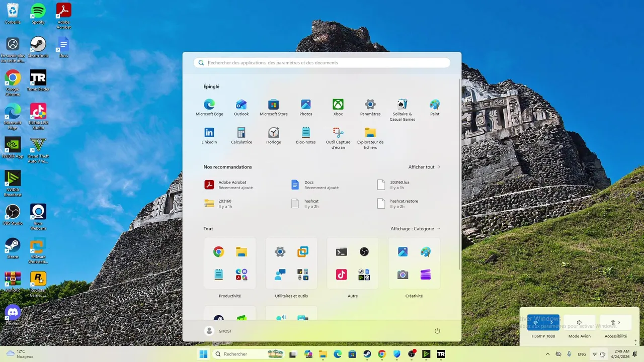644x362 pixels.
Task: Launch the Xbox app
Action: (338, 108)
